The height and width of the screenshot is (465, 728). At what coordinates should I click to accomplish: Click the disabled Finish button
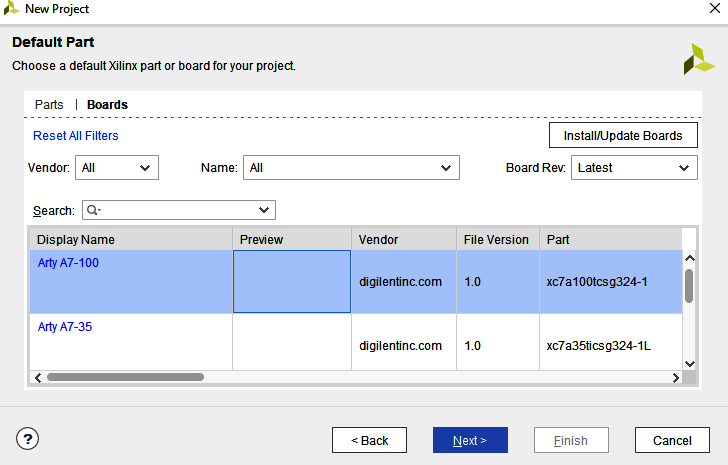(571, 440)
